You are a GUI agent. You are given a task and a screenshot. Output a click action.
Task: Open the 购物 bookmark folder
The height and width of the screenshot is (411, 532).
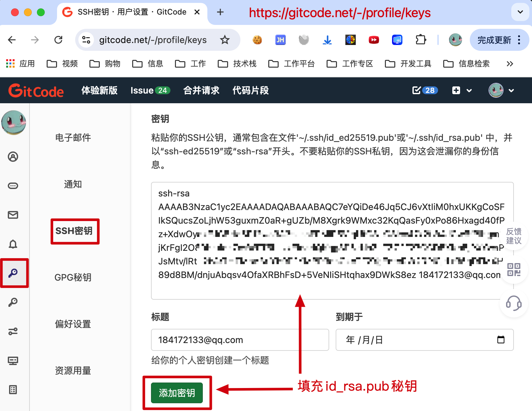[105, 63]
